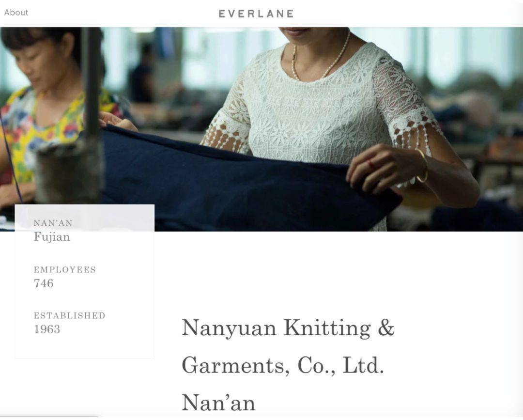Screen dimensions: 523x420
Task: Select the NAN'AN location label
Action: [x=53, y=223]
